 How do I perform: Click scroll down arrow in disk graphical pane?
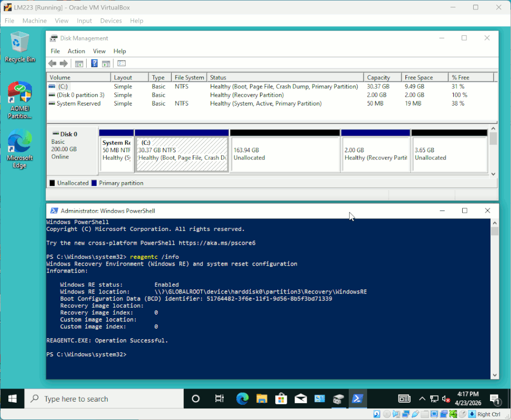[x=493, y=174]
